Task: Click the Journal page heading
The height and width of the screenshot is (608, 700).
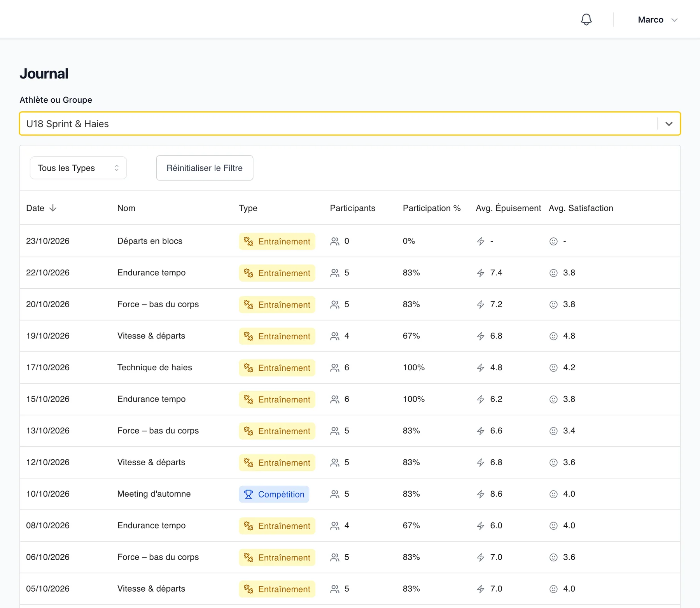Action: point(44,74)
